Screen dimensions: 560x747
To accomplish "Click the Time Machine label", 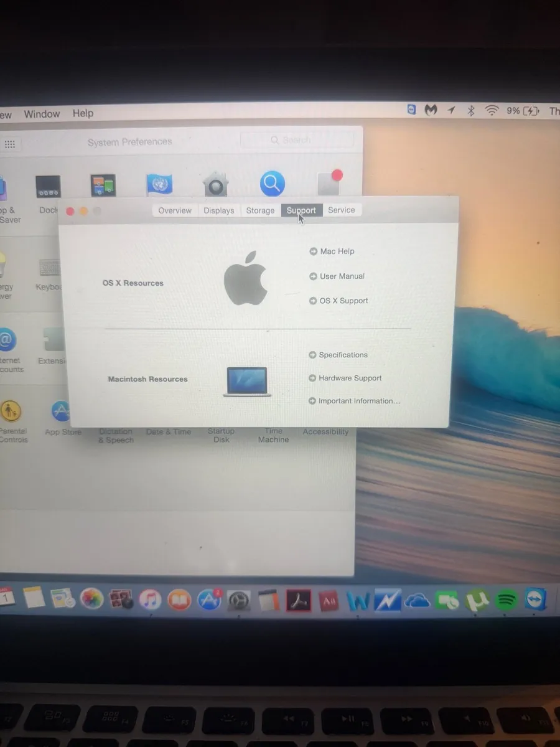I will coord(273,435).
